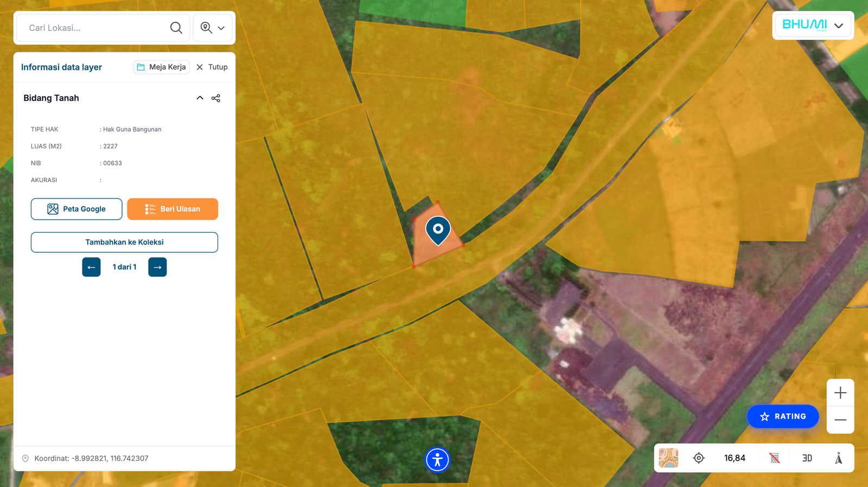Click Tambahkan ke Koleksi button

click(x=124, y=242)
